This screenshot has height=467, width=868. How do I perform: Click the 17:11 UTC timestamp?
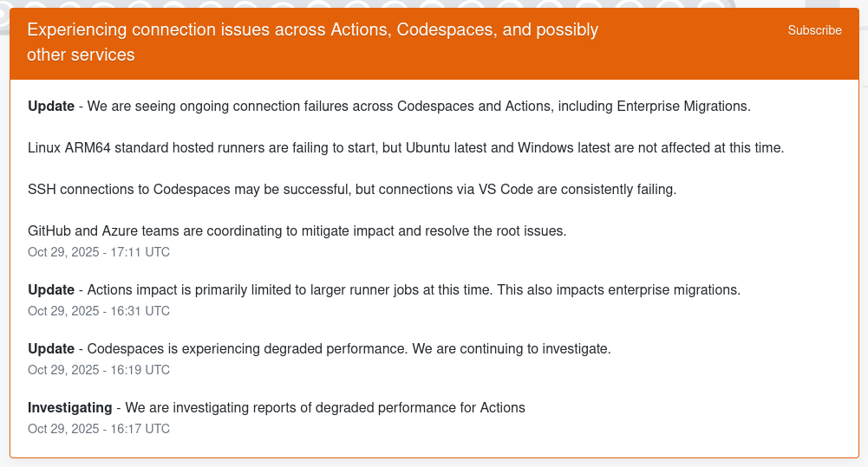click(x=99, y=252)
